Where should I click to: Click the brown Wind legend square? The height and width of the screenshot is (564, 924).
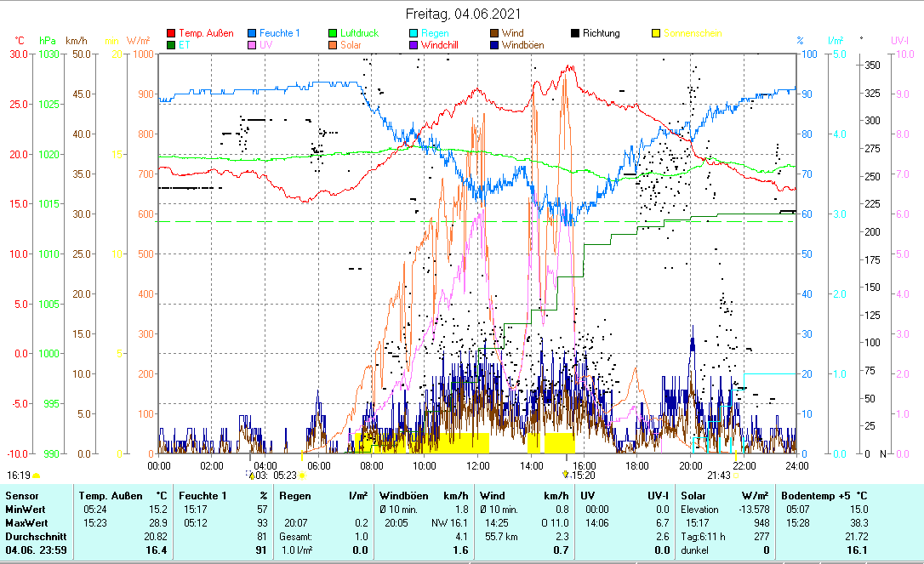tap(493, 34)
